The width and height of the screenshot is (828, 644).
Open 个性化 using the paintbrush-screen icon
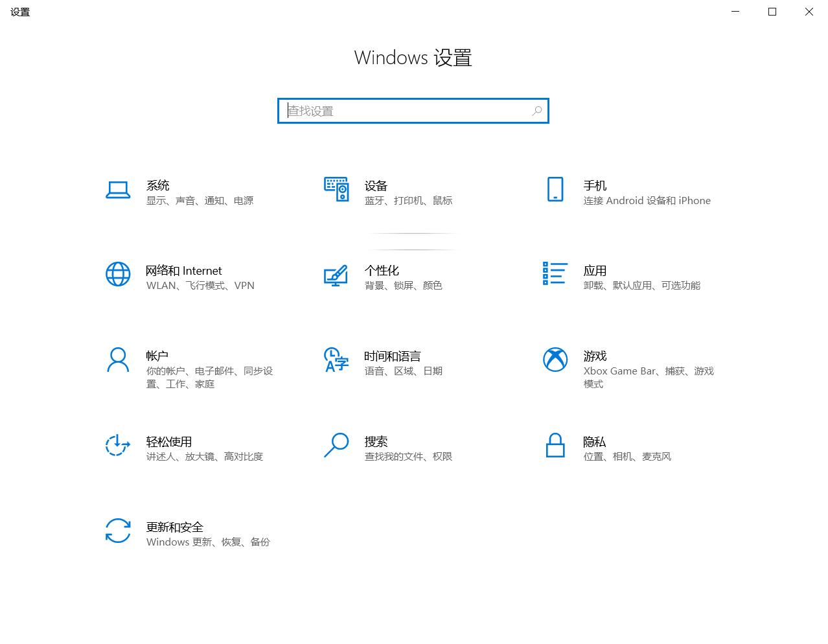(336, 275)
